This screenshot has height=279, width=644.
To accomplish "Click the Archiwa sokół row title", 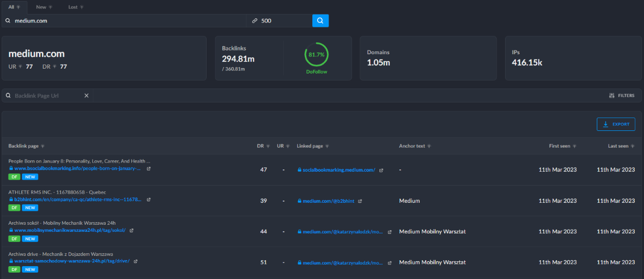I will tap(62, 223).
